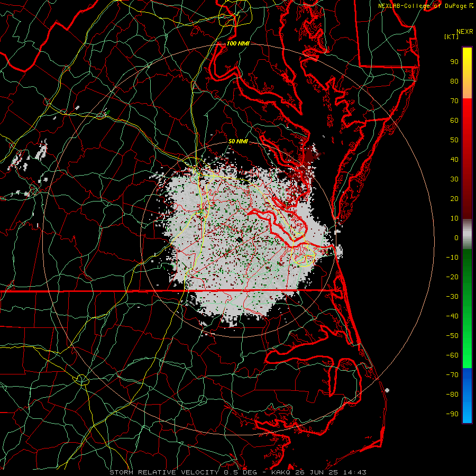Screen dimensions: 476x476
Task: Click the -40 value on velocity scale
Action: 452,316
